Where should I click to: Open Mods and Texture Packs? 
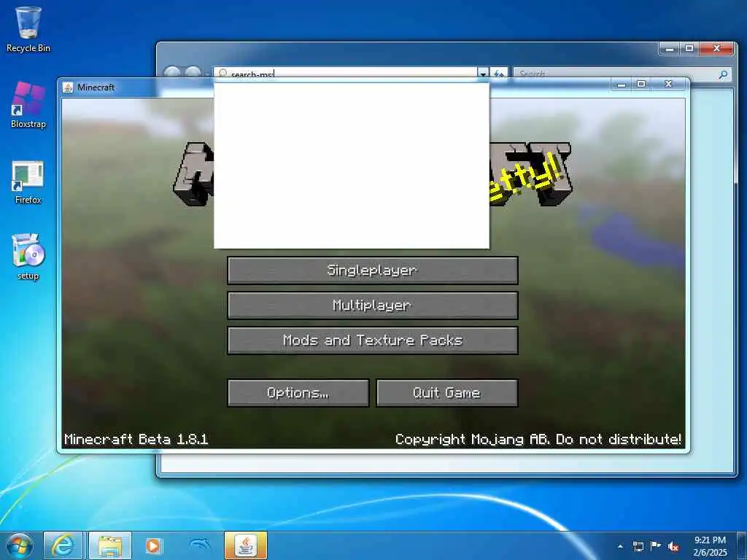pos(373,341)
